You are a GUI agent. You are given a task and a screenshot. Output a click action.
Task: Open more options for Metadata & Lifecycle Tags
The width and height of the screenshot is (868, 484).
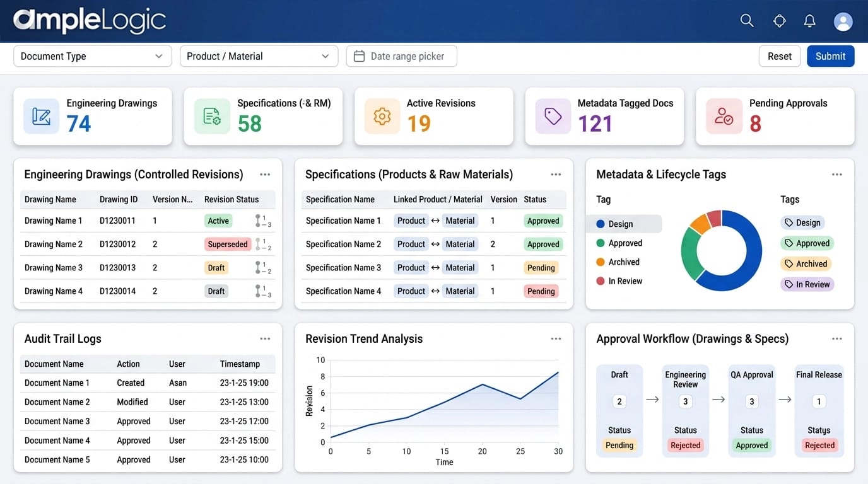pyautogui.click(x=837, y=175)
